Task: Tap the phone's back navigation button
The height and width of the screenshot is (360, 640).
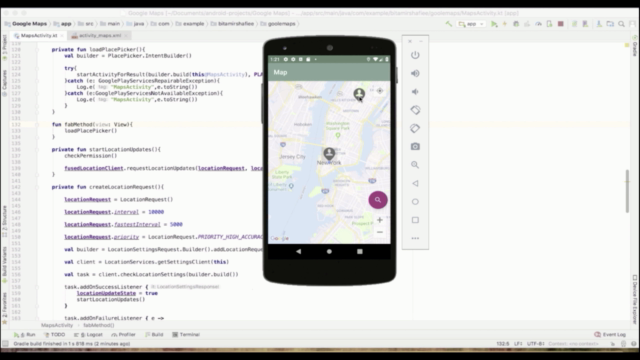Action: pos(298,251)
